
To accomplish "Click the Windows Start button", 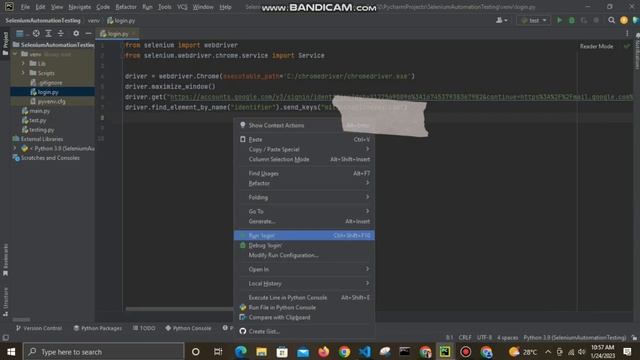I will (11, 351).
